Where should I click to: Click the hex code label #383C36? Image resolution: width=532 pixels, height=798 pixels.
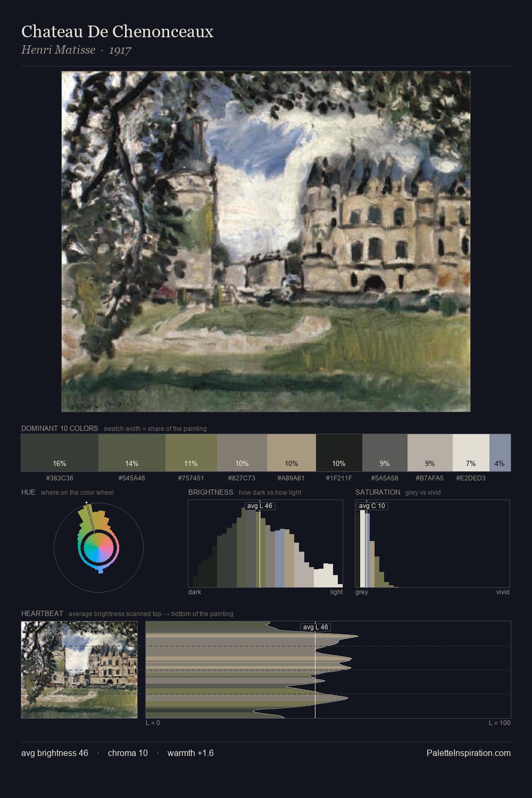[60, 478]
